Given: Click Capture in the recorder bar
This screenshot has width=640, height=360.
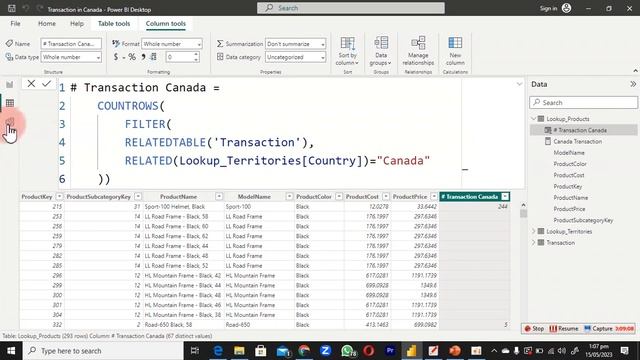Looking at the screenshot, I should (598, 329).
